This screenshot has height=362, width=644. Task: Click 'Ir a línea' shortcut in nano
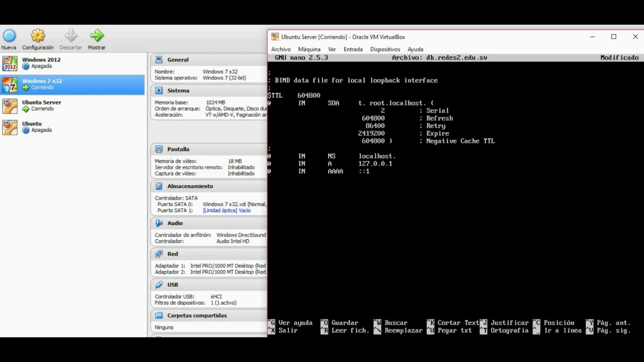point(557,330)
